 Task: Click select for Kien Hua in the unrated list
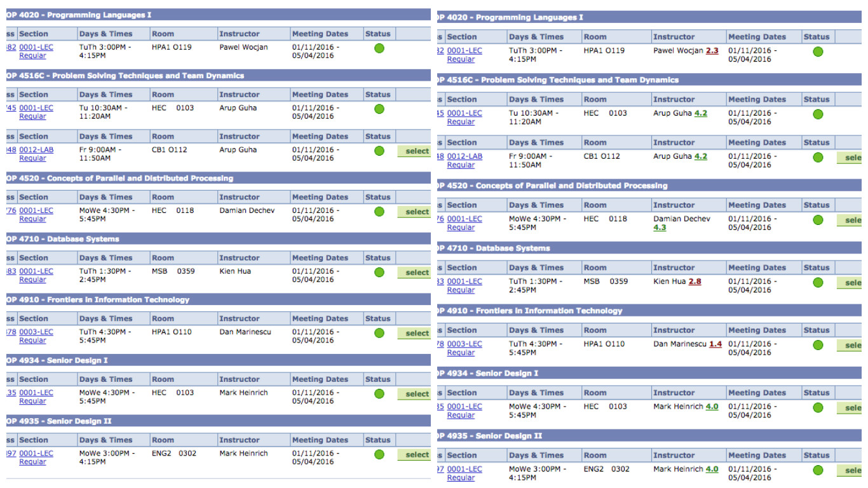click(x=414, y=273)
